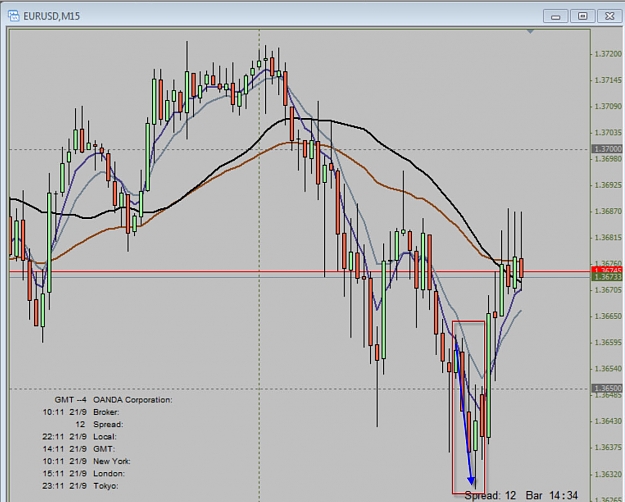Click the green 1.36733 bid price label
The image size is (625, 502).
point(607,277)
